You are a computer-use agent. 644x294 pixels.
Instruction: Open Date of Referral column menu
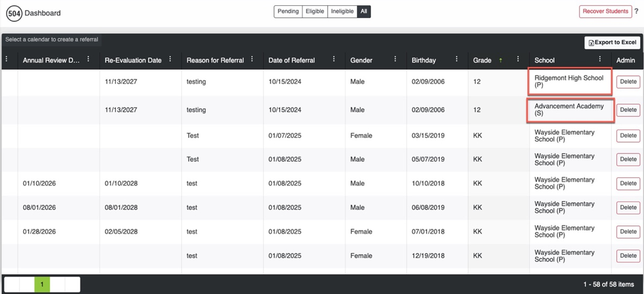coord(334,60)
